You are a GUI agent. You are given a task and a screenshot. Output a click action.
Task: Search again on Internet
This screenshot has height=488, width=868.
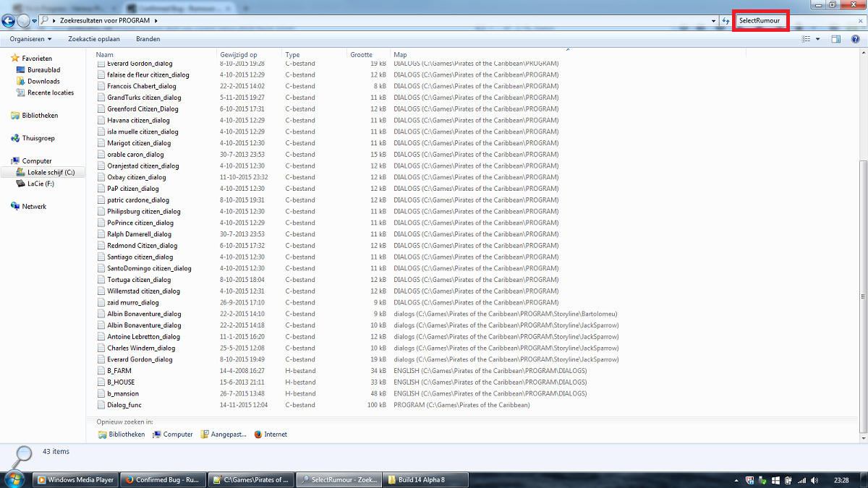tap(270, 435)
